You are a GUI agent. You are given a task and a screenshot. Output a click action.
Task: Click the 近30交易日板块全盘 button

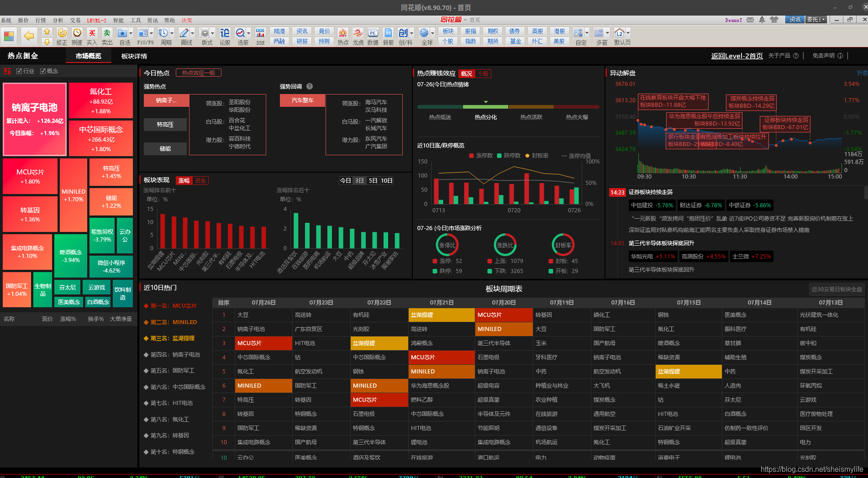pos(836,289)
